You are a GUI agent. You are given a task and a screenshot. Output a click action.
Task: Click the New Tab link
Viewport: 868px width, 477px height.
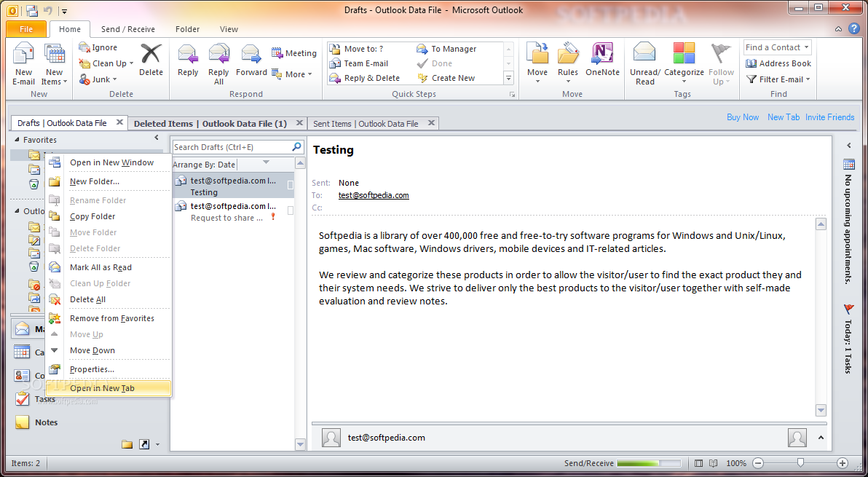(784, 117)
